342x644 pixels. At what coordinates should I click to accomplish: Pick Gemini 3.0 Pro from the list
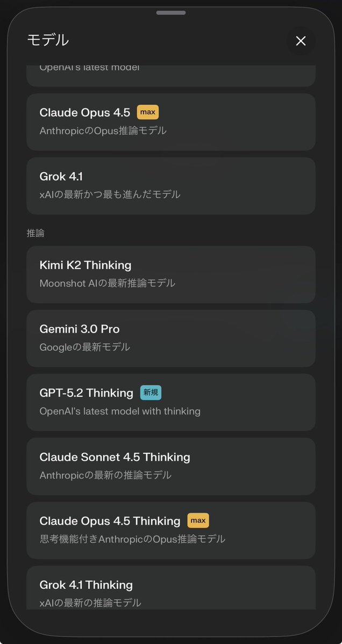[170, 338]
